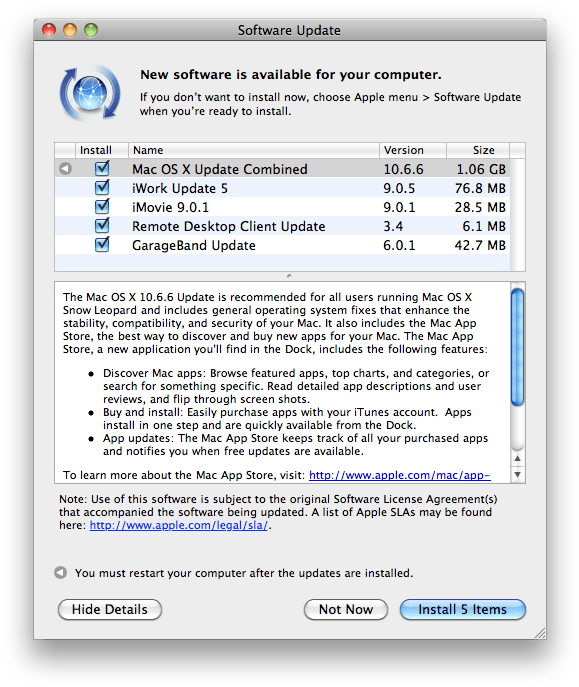579x687 pixels.
Task: Click restart-required arrow icon beside Mac OS X Update
Action: click(x=65, y=168)
